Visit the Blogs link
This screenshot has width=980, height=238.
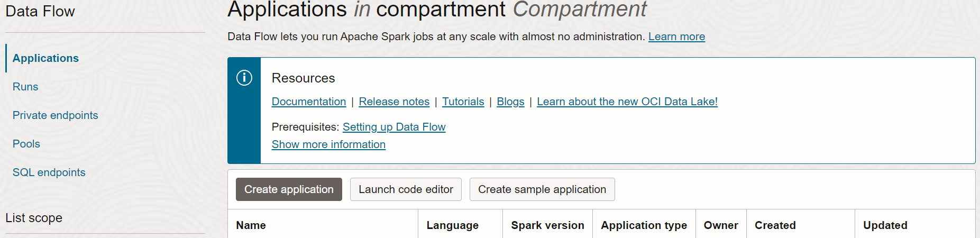[x=510, y=102]
